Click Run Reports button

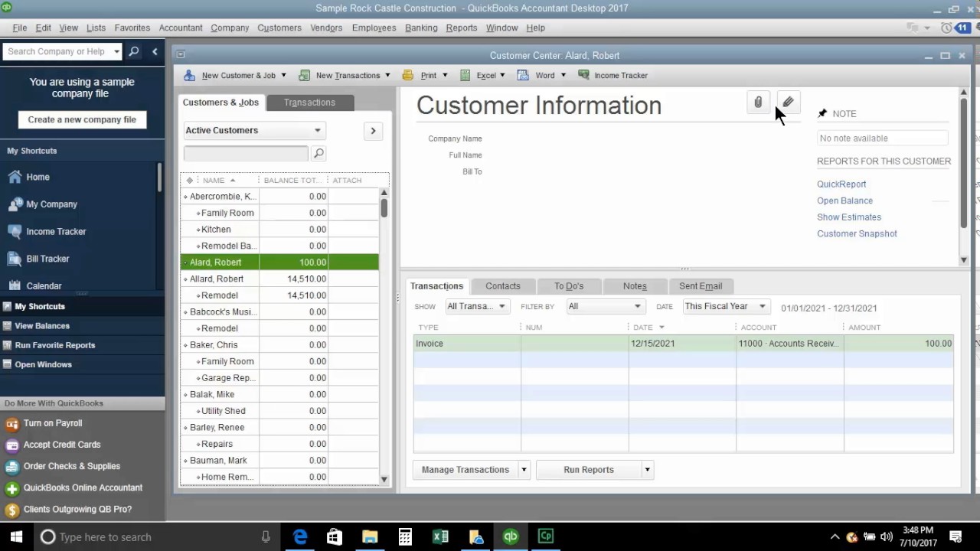(x=589, y=470)
